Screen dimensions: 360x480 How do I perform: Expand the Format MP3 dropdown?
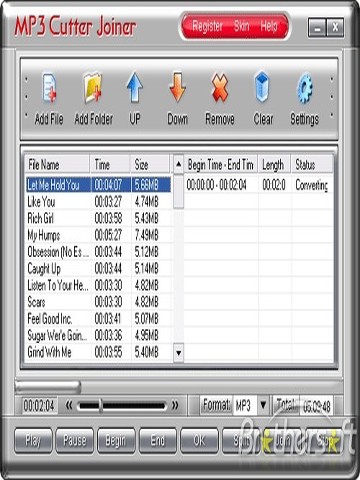coord(263,405)
